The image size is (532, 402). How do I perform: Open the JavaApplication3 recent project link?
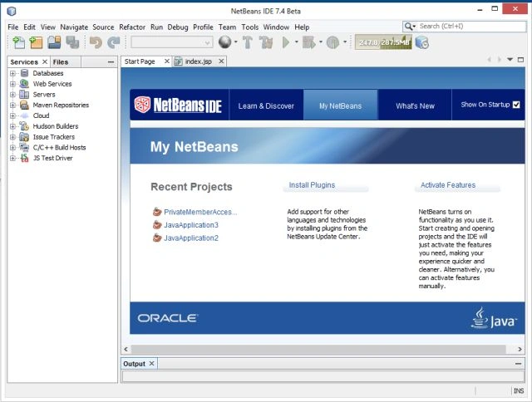pos(191,225)
